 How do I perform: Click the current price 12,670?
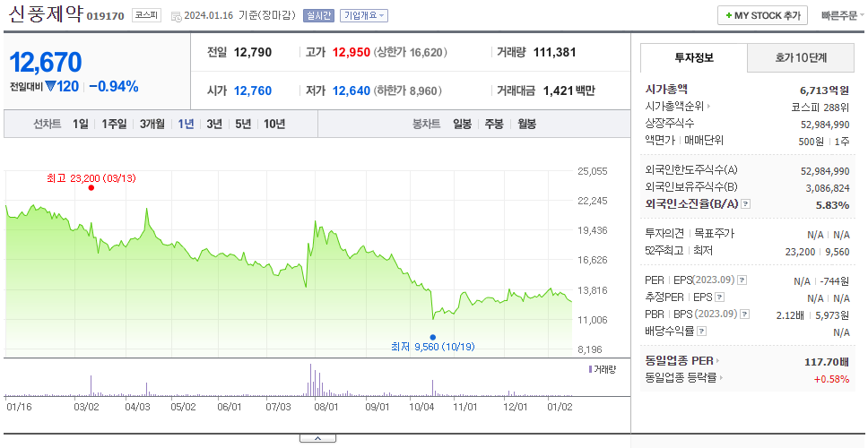(x=46, y=63)
